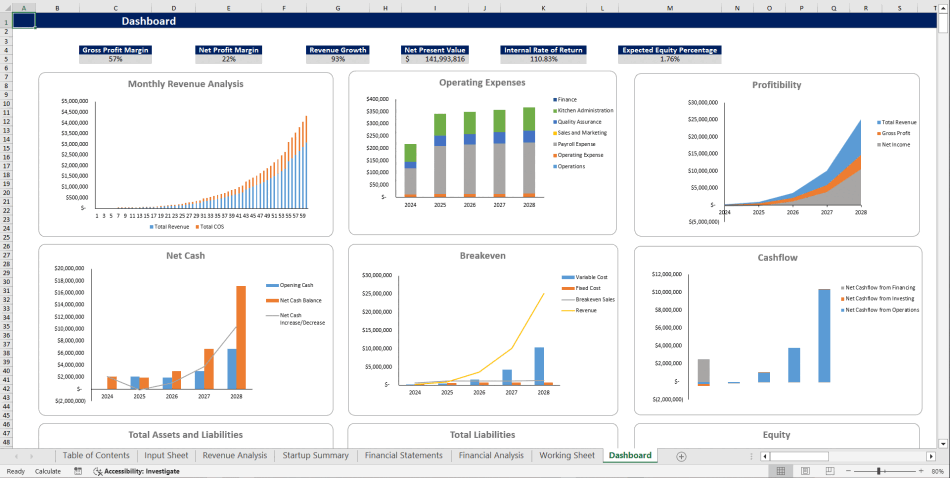Click the New Sheet plus icon
Viewport: 950px width, 478px height.
(x=681, y=456)
